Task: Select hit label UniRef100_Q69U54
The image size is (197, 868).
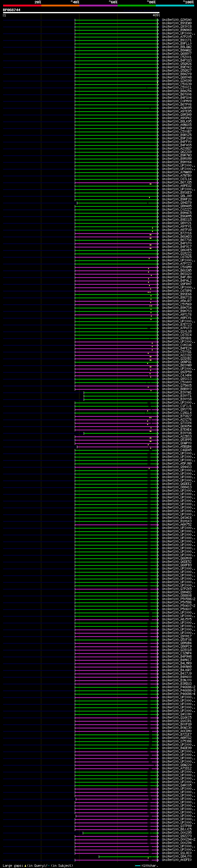Action: pyautogui.click(x=176, y=426)
